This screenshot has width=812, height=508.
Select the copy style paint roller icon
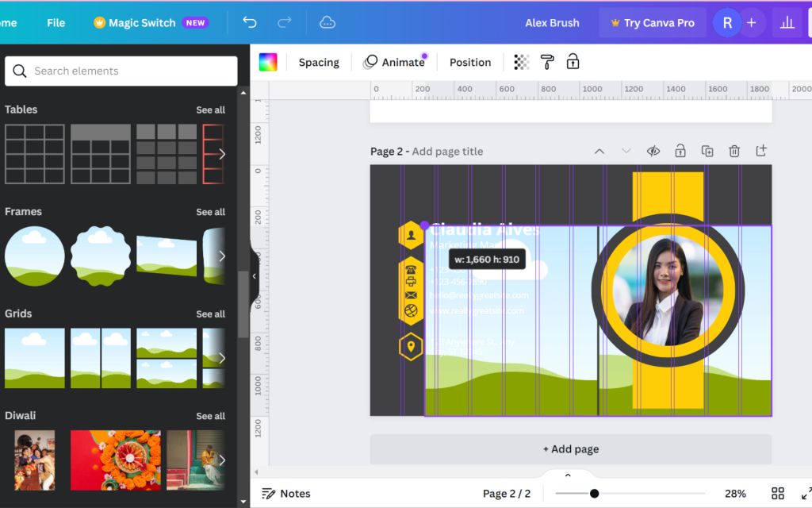coord(547,62)
